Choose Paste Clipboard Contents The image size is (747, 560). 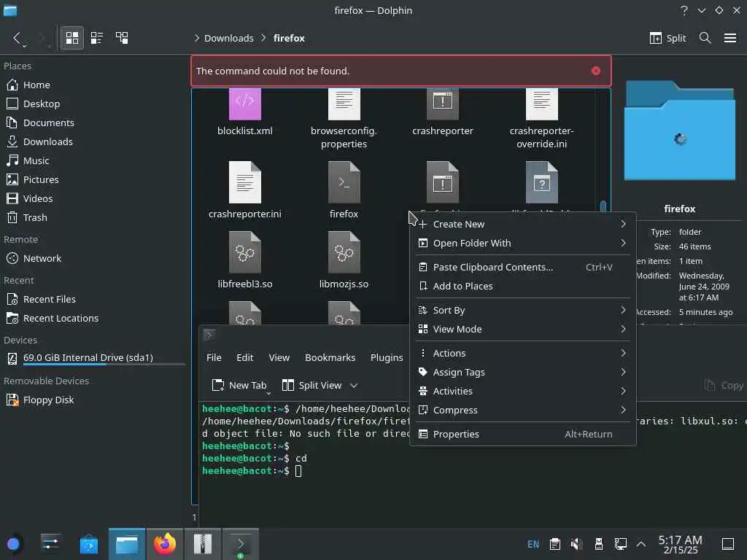coord(522,267)
